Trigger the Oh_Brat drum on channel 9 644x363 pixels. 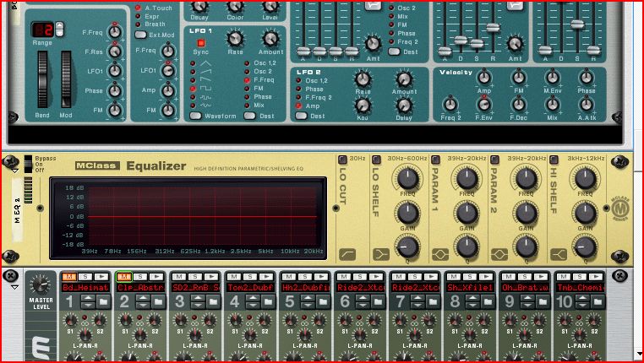(541, 277)
